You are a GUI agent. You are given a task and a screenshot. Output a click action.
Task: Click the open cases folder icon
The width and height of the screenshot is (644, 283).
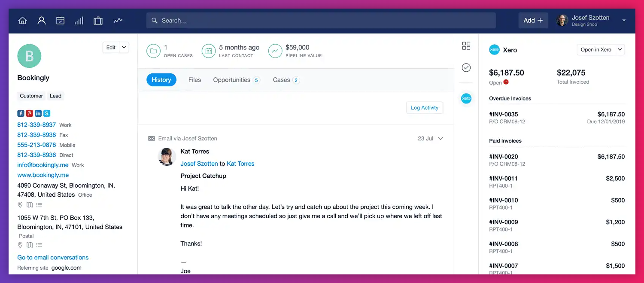click(x=153, y=51)
